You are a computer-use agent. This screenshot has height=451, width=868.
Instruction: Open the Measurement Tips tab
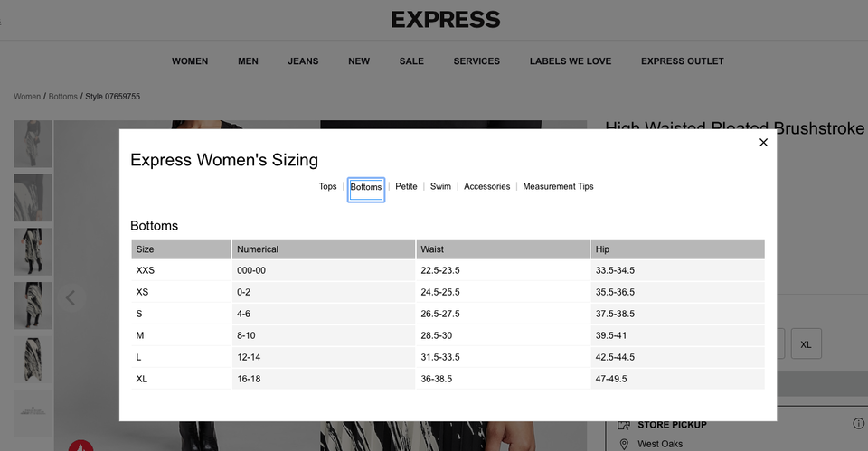click(x=558, y=187)
